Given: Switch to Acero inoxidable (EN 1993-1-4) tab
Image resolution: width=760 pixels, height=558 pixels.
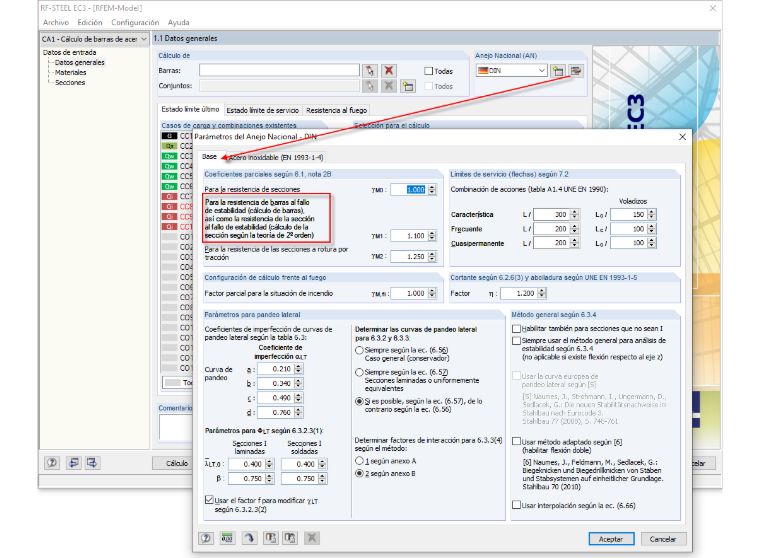Looking at the screenshot, I should (276, 158).
